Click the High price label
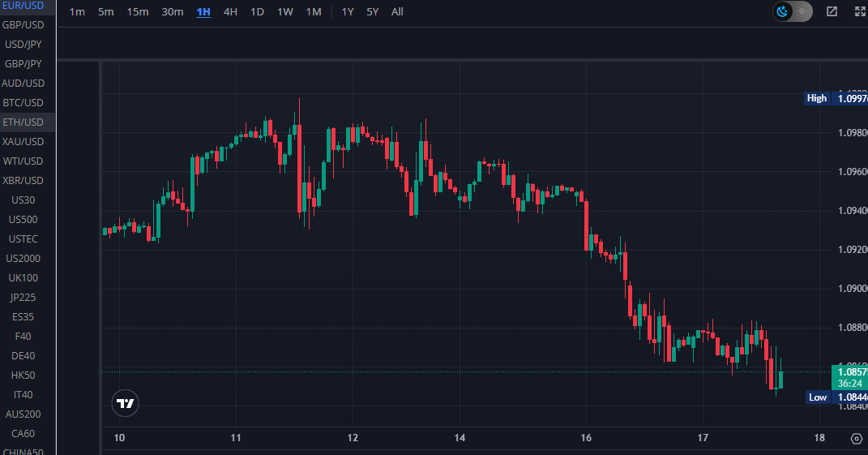868x455 pixels. pyautogui.click(x=816, y=98)
